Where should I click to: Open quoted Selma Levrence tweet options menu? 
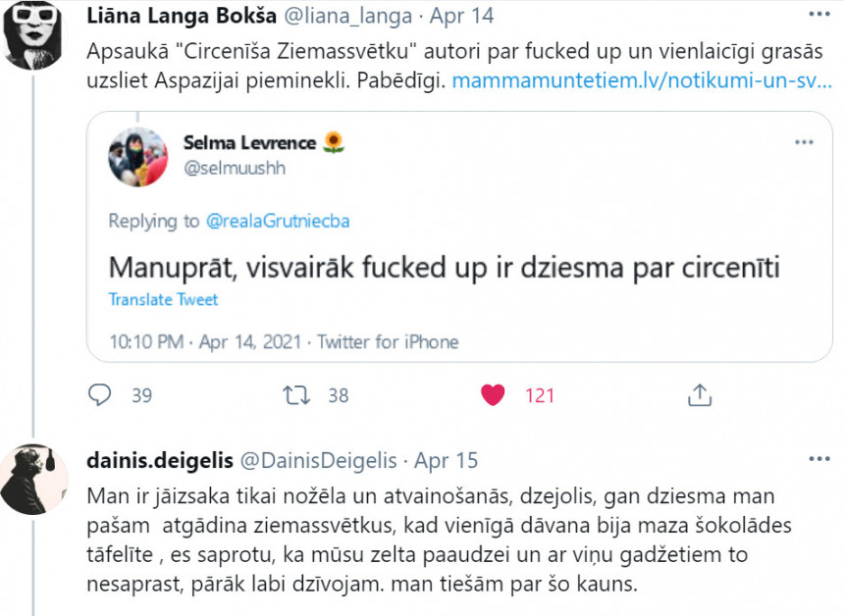tap(804, 144)
